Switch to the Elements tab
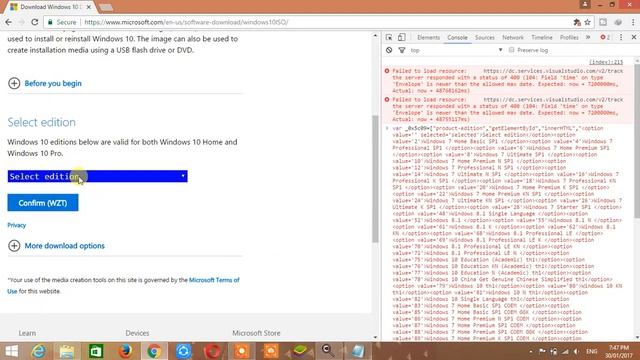 click(x=428, y=37)
